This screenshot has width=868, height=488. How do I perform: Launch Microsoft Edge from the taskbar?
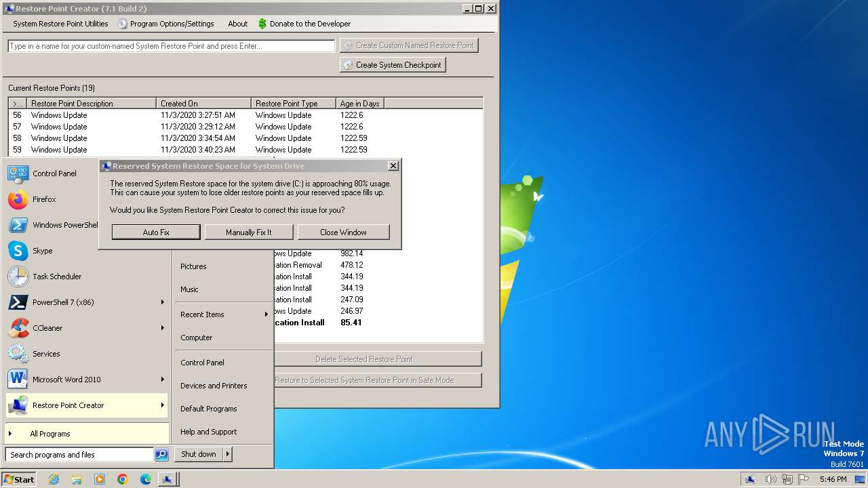[146, 479]
